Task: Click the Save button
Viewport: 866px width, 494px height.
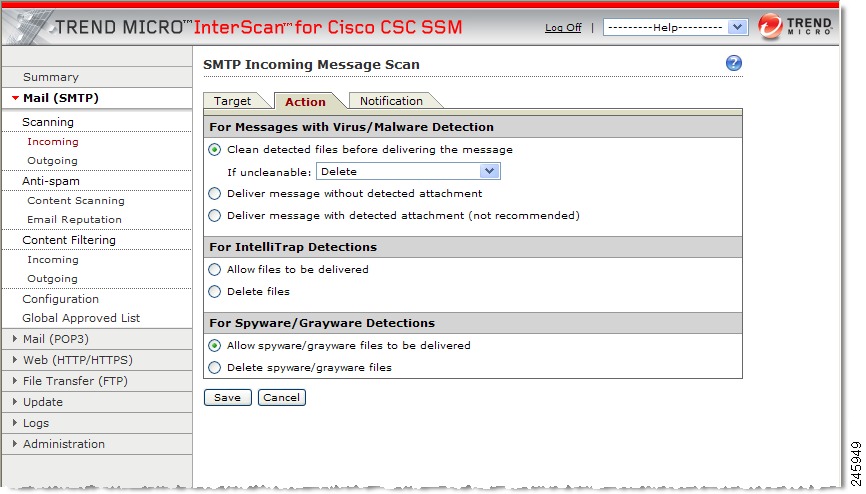Action: [228, 398]
